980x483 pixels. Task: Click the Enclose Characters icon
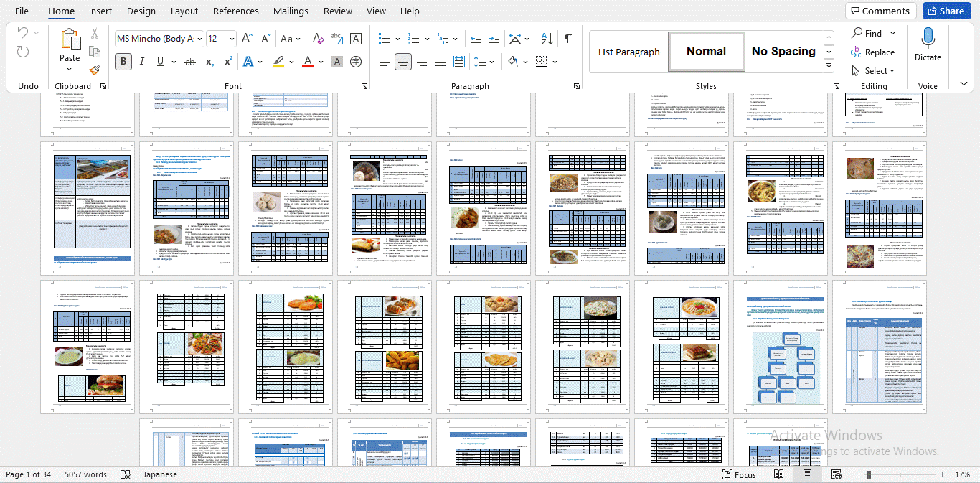[x=355, y=62]
